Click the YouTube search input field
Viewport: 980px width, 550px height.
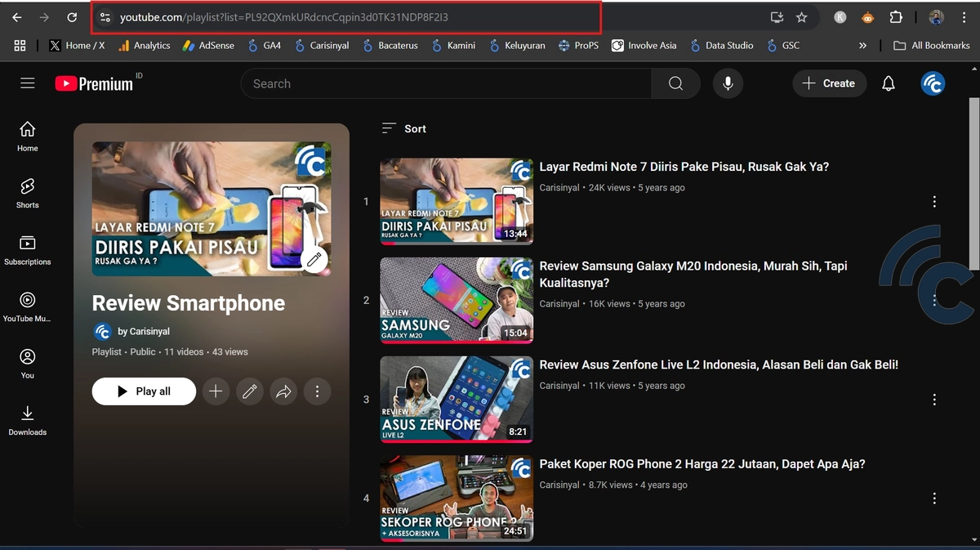pos(446,83)
